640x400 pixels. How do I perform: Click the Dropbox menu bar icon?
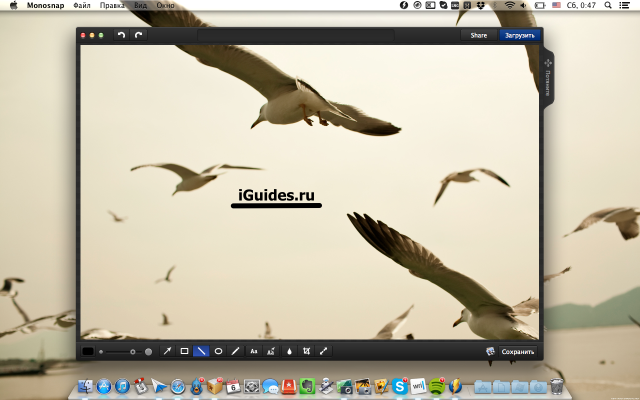point(480,5)
